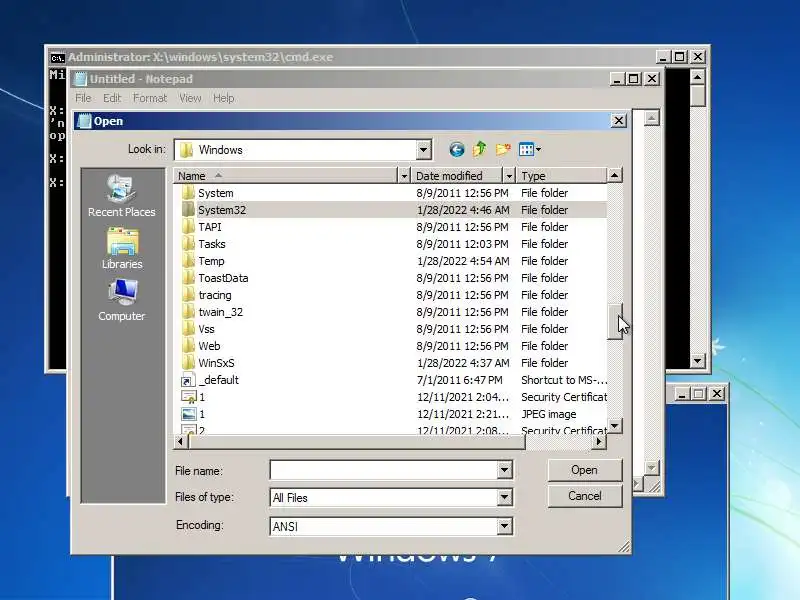800x600 pixels.
Task: Click the horizontal scroll right arrow
Action: (x=599, y=441)
